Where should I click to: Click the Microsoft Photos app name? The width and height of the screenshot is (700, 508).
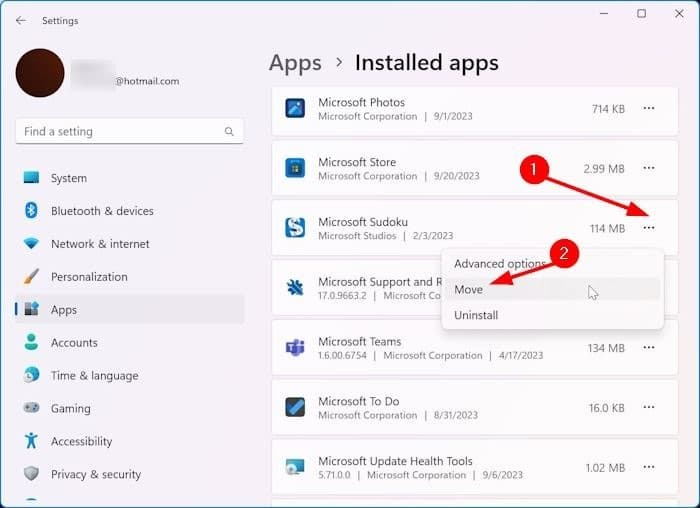362,102
